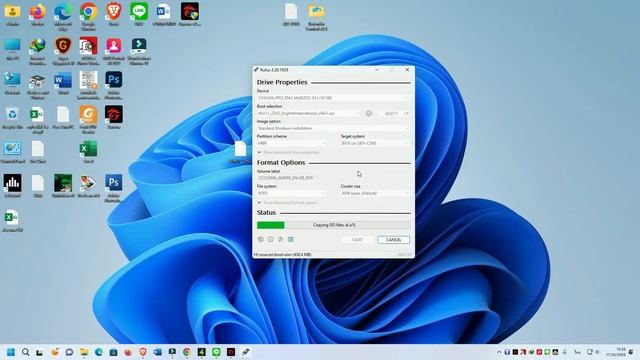
Task: Open the Internet Download Manager desktop icon
Action: [x=38, y=51]
